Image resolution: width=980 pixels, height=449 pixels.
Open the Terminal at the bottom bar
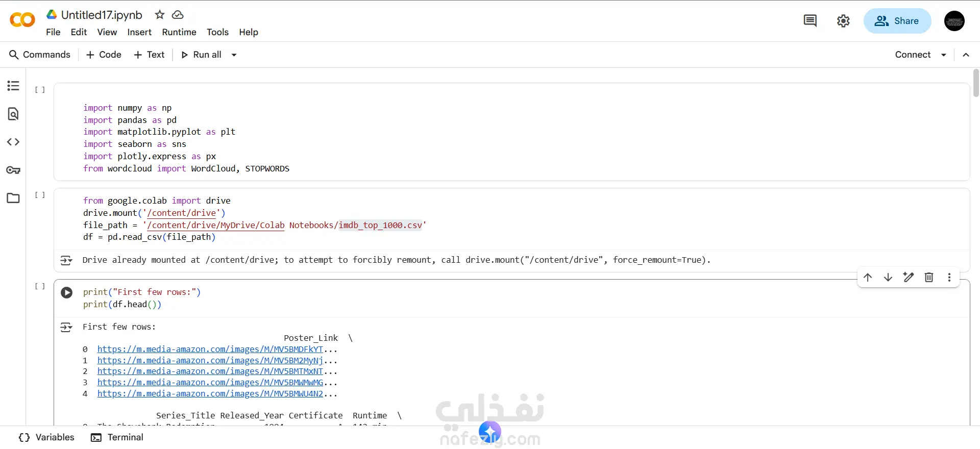click(117, 437)
